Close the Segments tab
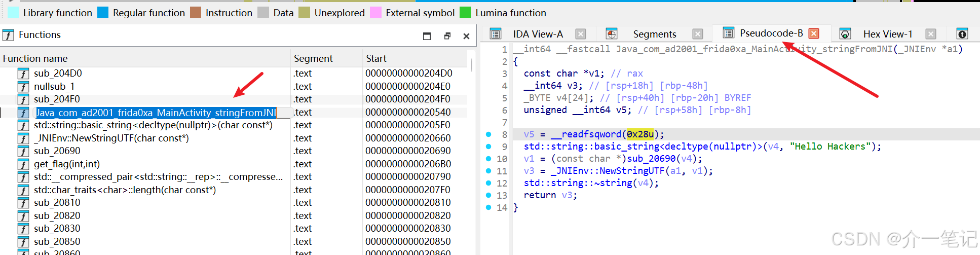This screenshot has height=255, width=980. 698,34
